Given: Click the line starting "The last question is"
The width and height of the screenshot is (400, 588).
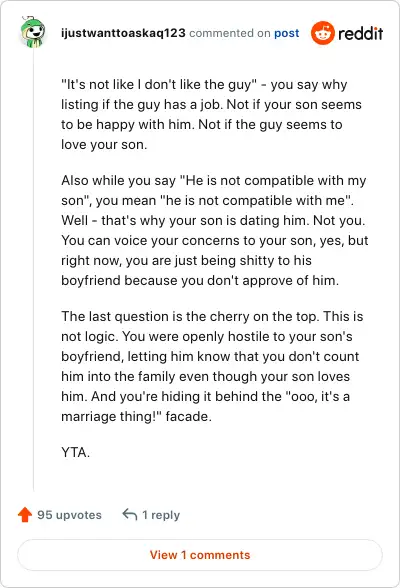Looking at the screenshot, I should (x=212, y=316).
